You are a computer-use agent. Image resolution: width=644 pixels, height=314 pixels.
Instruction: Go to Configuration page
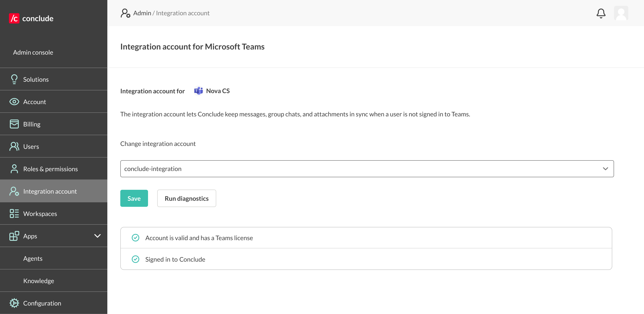[53, 303]
